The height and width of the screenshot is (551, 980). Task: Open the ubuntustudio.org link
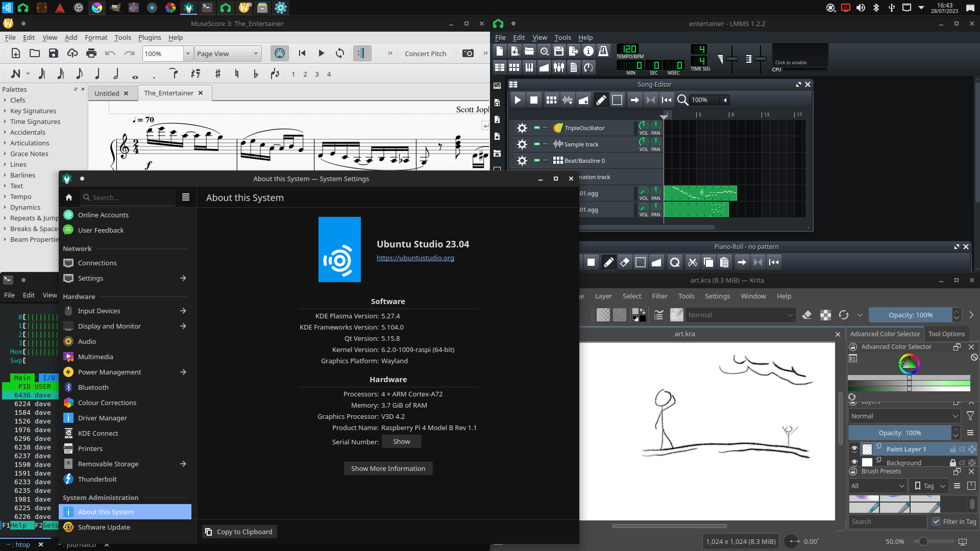coord(415,258)
